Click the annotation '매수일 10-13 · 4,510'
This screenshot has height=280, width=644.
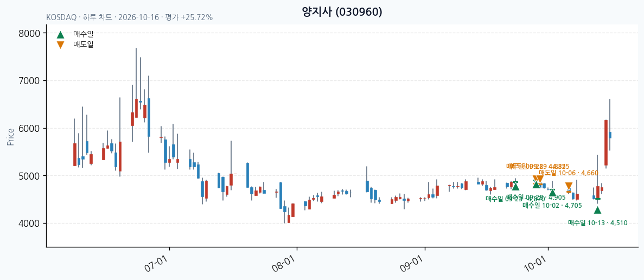point(597,223)
